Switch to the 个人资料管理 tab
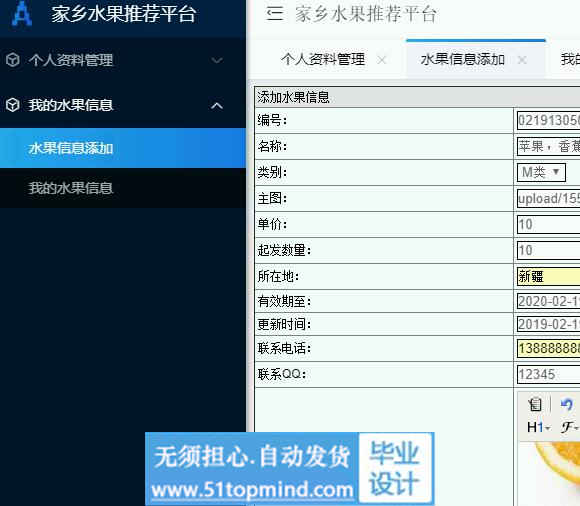Screen dimensions: 580x506 (x=323, y=59)
